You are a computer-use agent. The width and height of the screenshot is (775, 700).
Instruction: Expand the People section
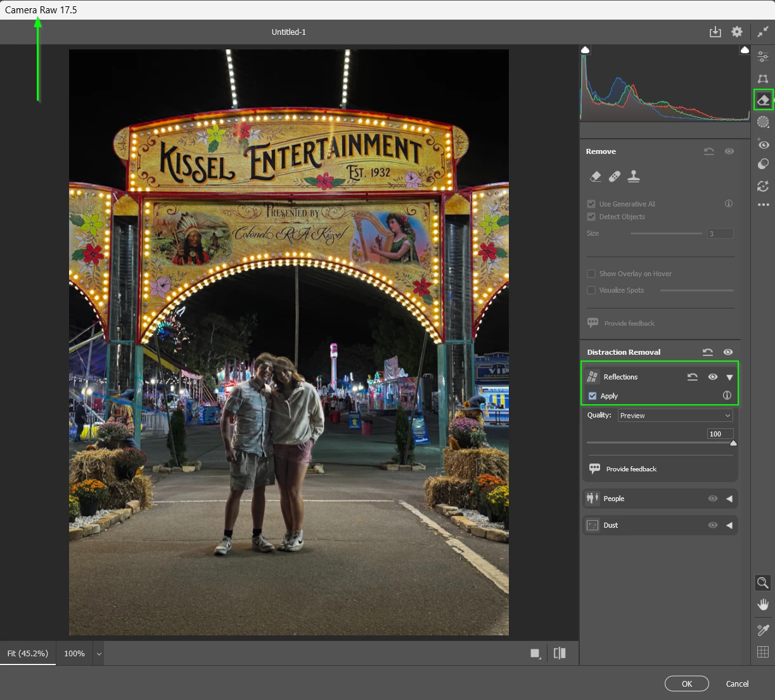(729, 499)
